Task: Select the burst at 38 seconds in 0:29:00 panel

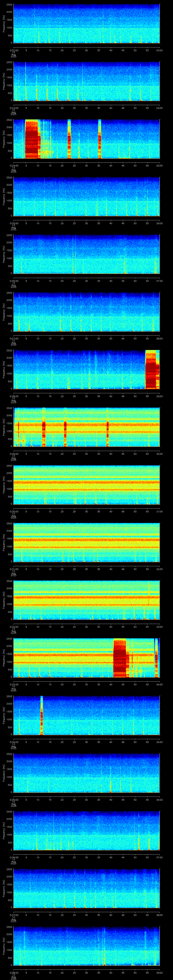Action: pos(108,427)
